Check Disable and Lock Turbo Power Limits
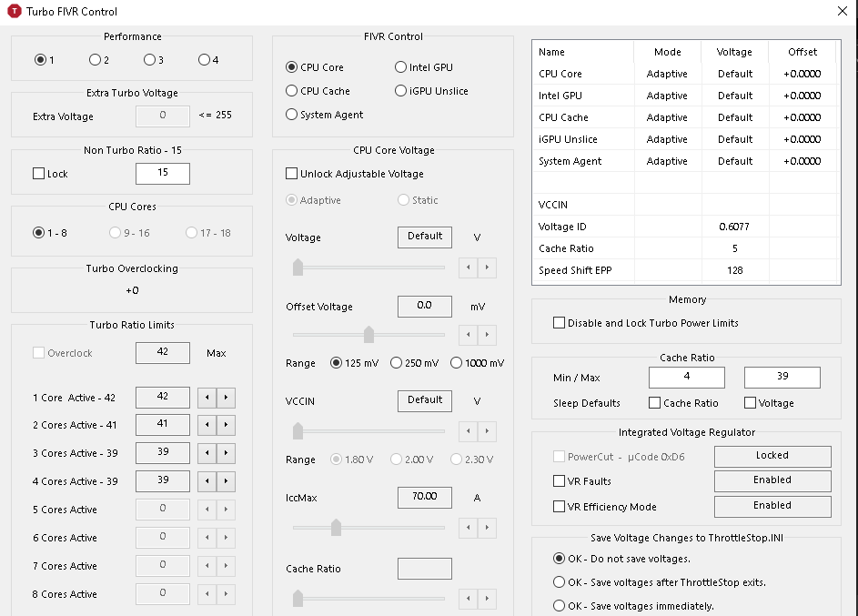 coord(559,323)
